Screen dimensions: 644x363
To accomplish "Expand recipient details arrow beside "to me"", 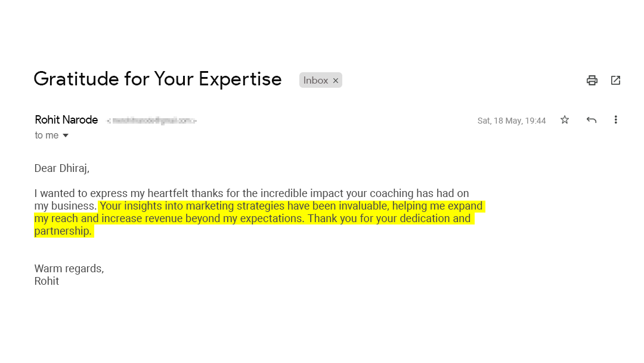I will click(66, 136).
